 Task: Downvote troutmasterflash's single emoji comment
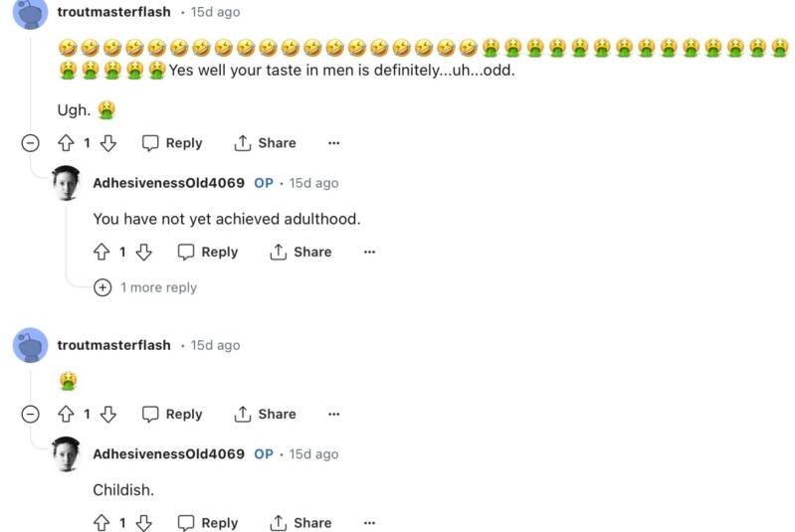click(x=108, y=414)
